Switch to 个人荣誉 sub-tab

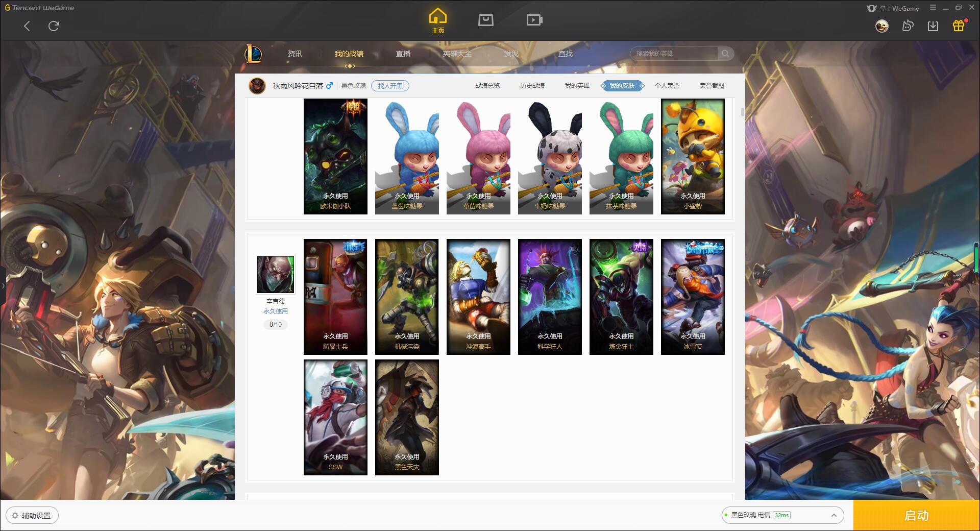[x=667, y=86]
